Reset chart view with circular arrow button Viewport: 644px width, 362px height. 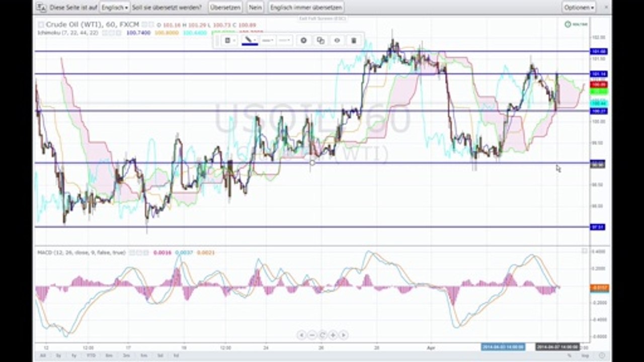323,335
